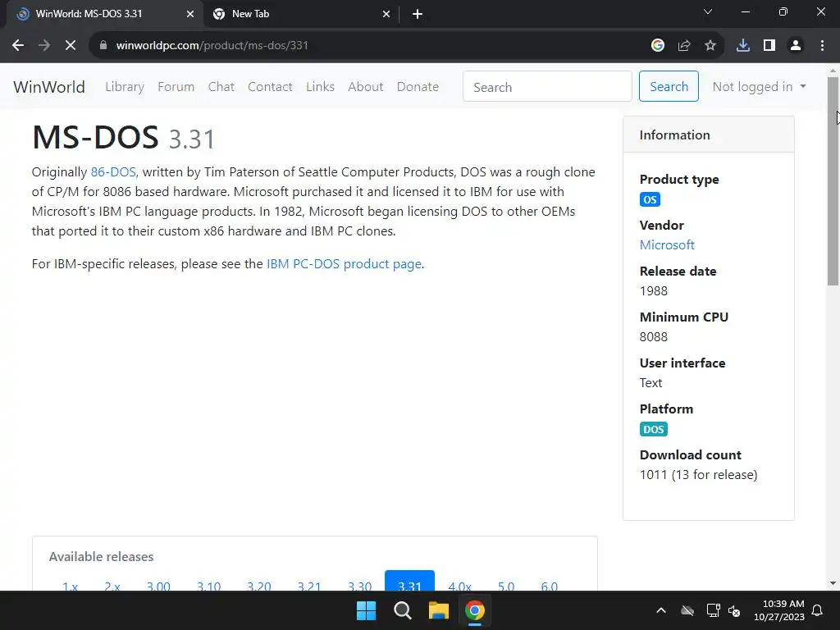The width and height of the screenshot is (840, 630).
Task: Switch to the New Tab tab
Action: (301, 15)
